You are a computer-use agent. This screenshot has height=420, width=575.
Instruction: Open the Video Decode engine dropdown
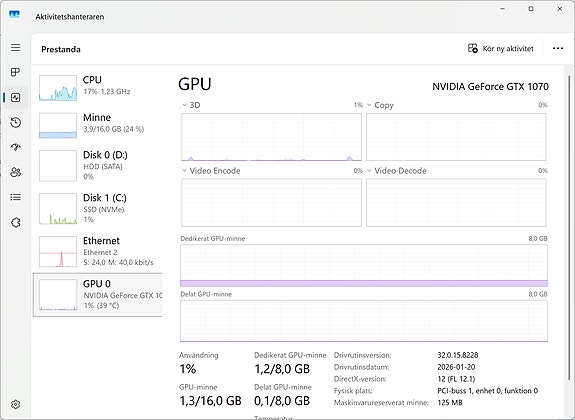pyautogui.click(x=396, y=171)
